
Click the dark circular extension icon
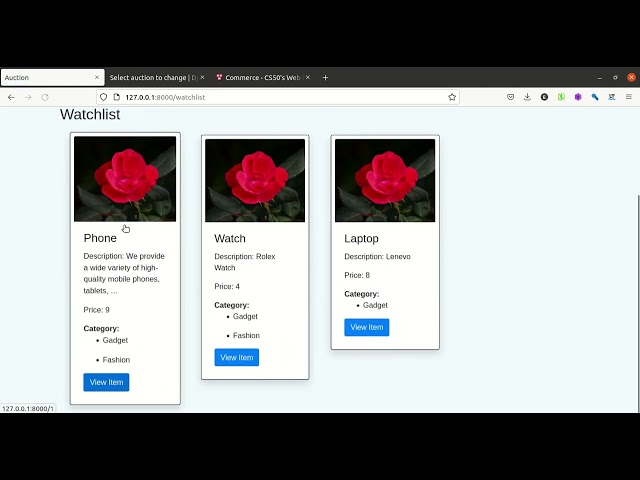pos(544,97)
